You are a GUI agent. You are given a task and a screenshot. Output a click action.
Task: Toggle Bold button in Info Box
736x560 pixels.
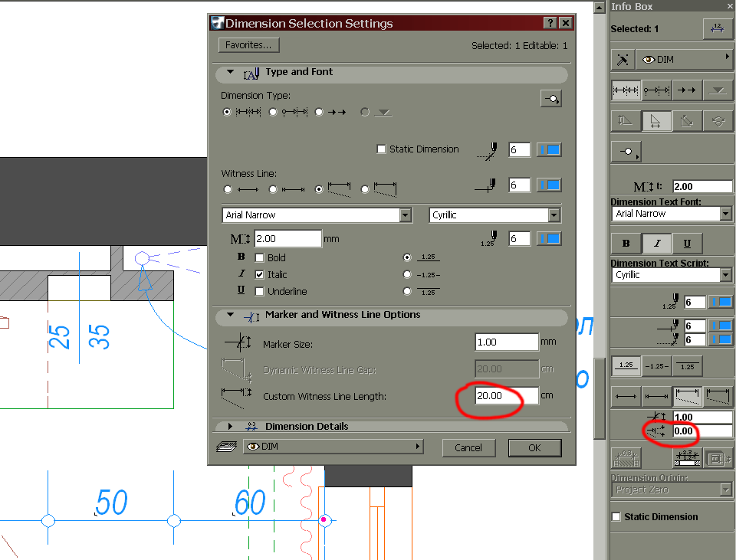click(x=626, y=243)
